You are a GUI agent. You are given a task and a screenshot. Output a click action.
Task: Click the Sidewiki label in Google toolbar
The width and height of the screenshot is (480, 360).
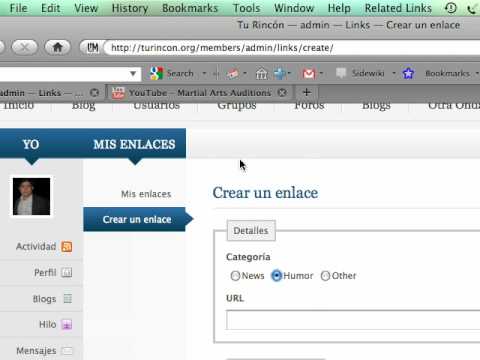click(368, 73)
